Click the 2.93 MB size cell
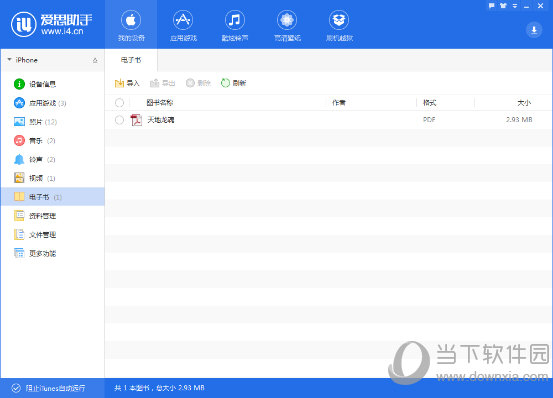The width and height of the screenshot is (553, 398). click(519, 120)
